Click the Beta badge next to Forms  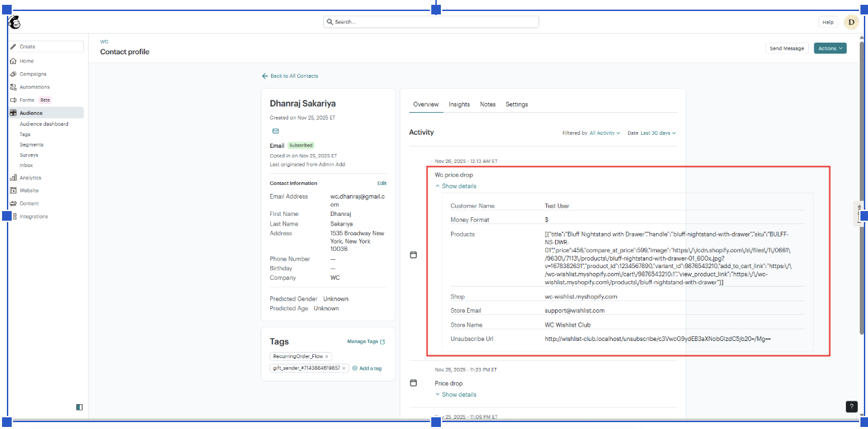click(x=45, y=100)
